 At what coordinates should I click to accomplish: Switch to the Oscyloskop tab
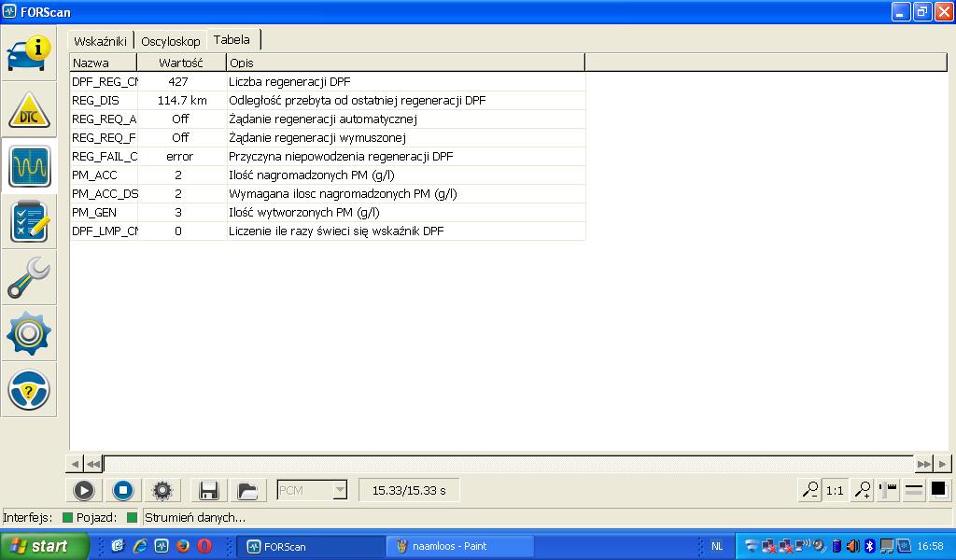[x=171, y=41]
